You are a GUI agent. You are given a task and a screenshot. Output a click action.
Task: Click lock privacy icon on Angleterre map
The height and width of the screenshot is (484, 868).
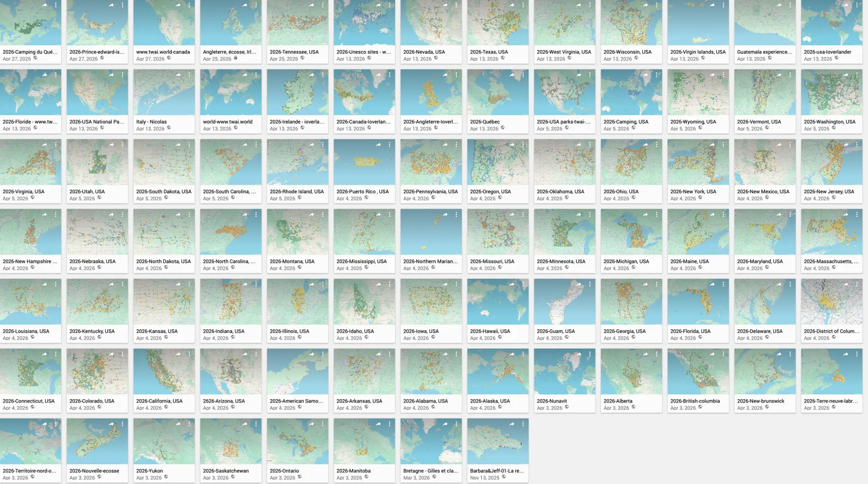click(236, 58)
